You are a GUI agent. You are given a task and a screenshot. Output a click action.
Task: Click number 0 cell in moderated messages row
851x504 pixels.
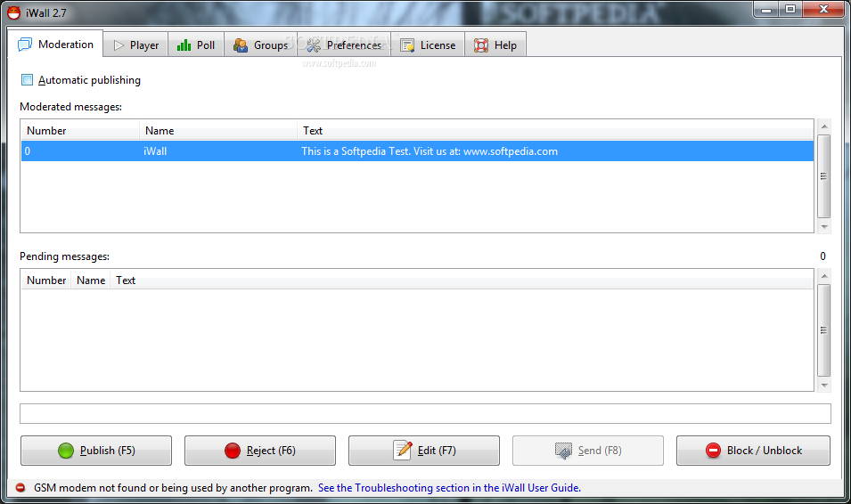(x=27, y=151)
